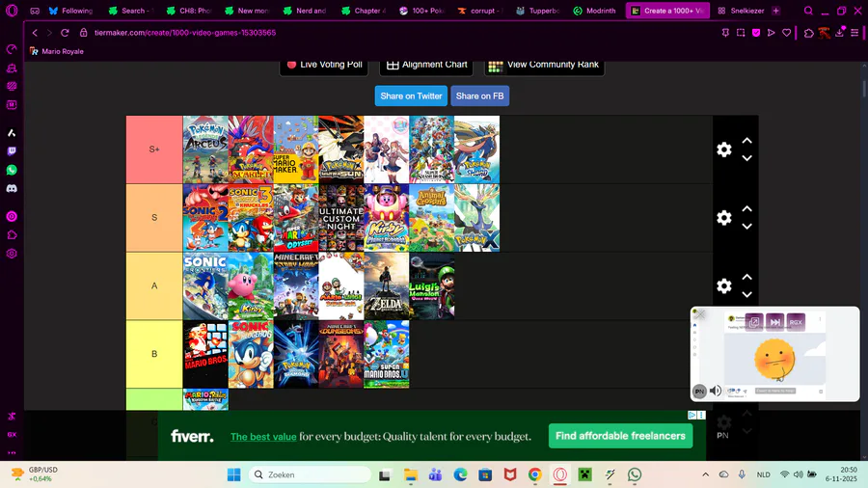Move S+ tier row down
The height and width of the screenshot is (488, 868).
746,158
